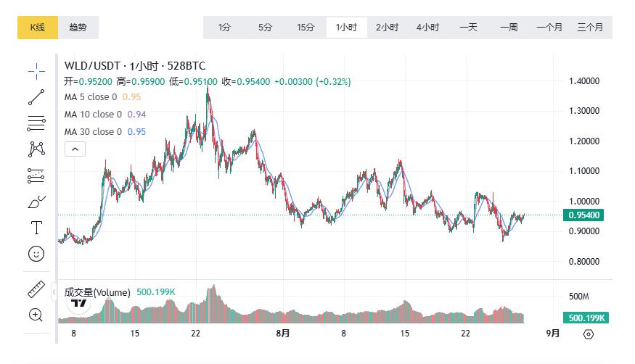The image size is (635, 364).
Task: Set the interval to 4小时
Action: [x=427, y=28]
